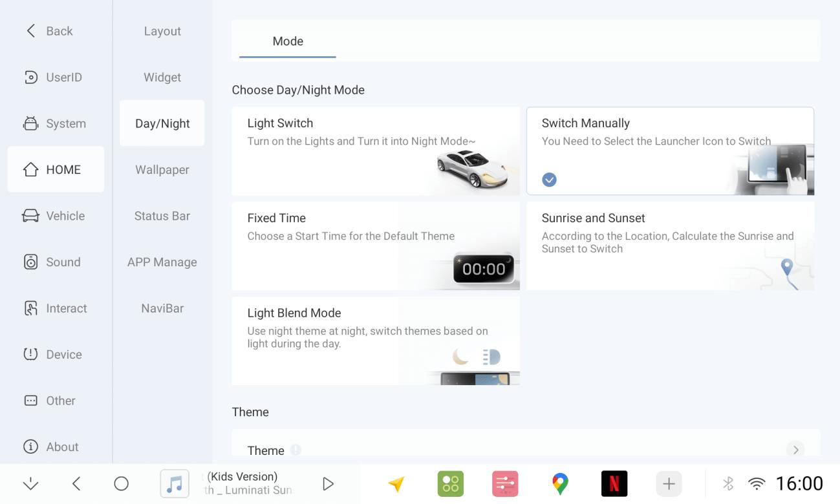
Task: Tap the Wi-Fi status icon
Action: tap(756, 483)
